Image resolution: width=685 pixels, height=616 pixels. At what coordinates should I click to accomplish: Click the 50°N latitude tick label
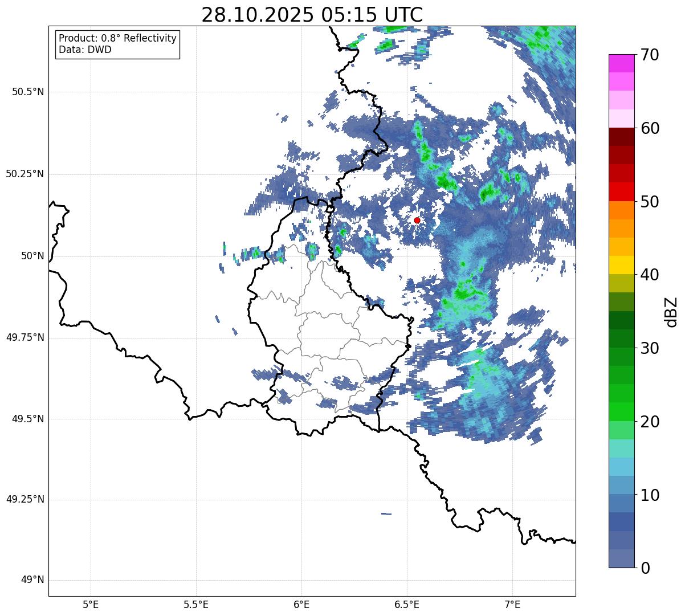[32, 256]
